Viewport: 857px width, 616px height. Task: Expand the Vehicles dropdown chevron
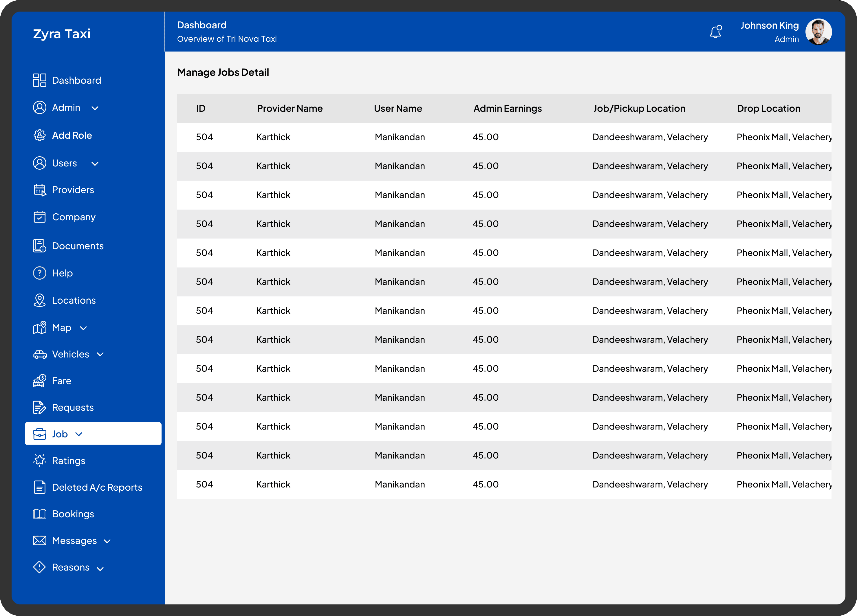point(100,354)
